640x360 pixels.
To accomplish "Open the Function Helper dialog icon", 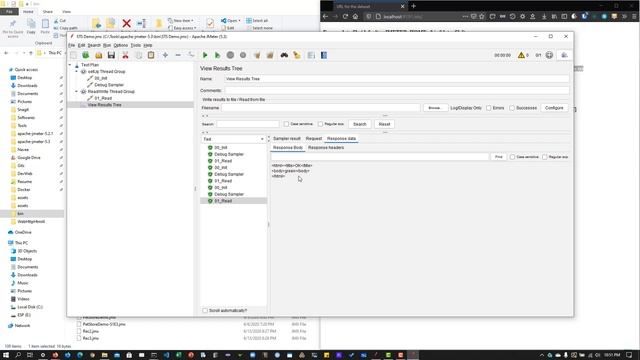I will 311,55.
